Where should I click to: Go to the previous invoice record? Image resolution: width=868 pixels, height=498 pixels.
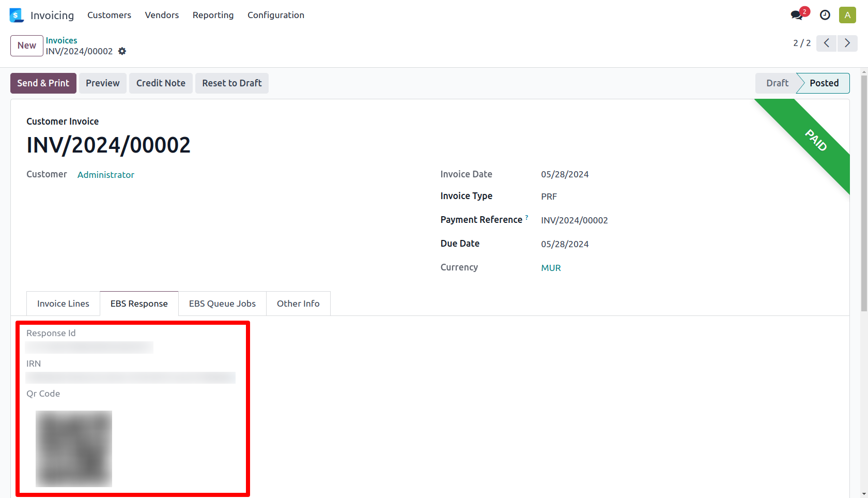[x=827, y=43]
